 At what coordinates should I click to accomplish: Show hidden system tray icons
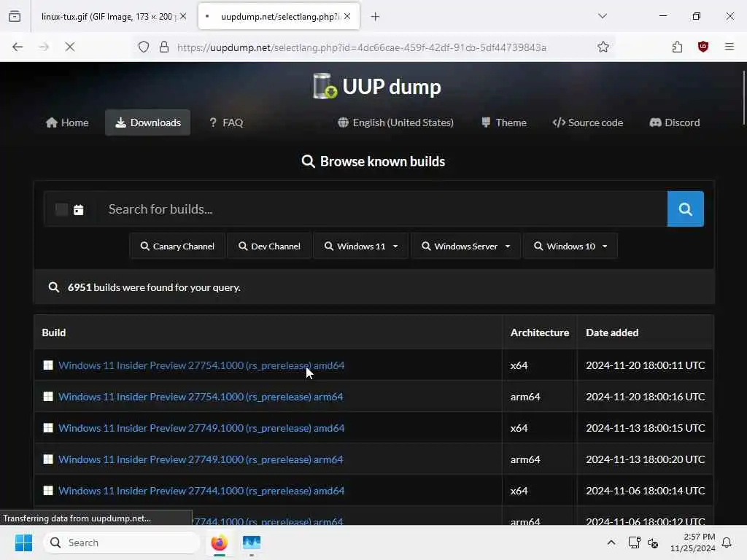[611, 542]
